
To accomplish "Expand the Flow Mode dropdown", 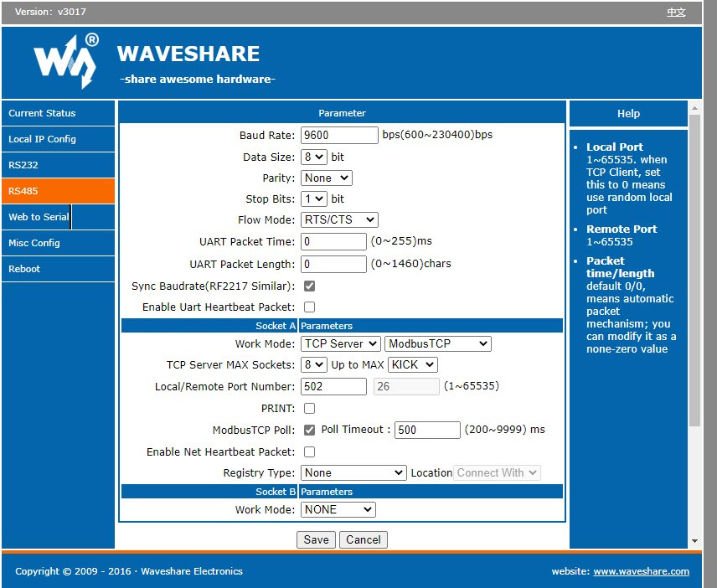I will click(339, 220).
